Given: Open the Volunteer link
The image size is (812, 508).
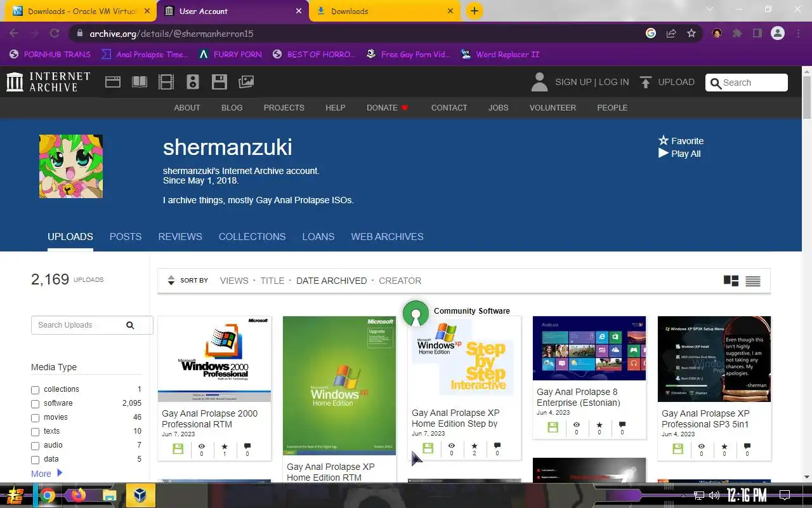Looking at the screenshot, I should [553, 107].
